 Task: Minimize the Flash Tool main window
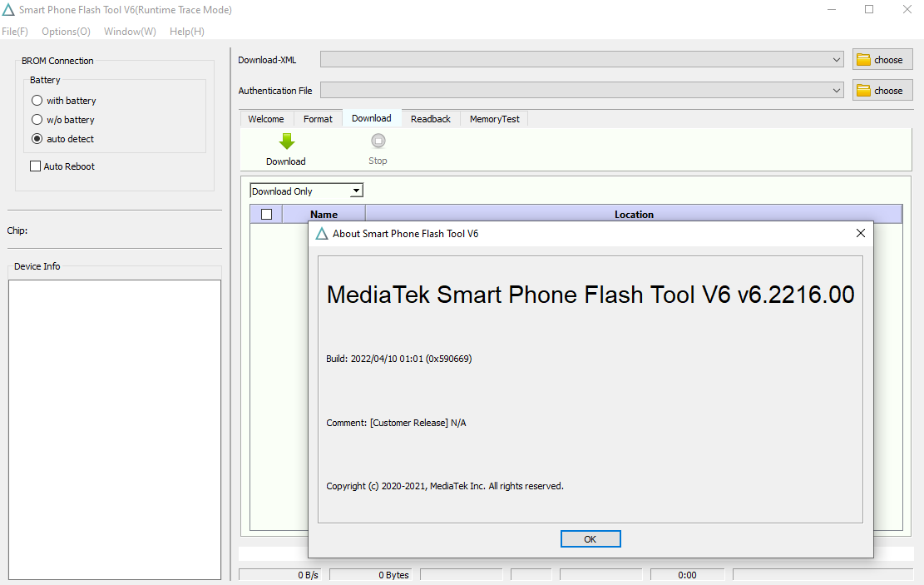pyautogui.click(x=832, y=9)
